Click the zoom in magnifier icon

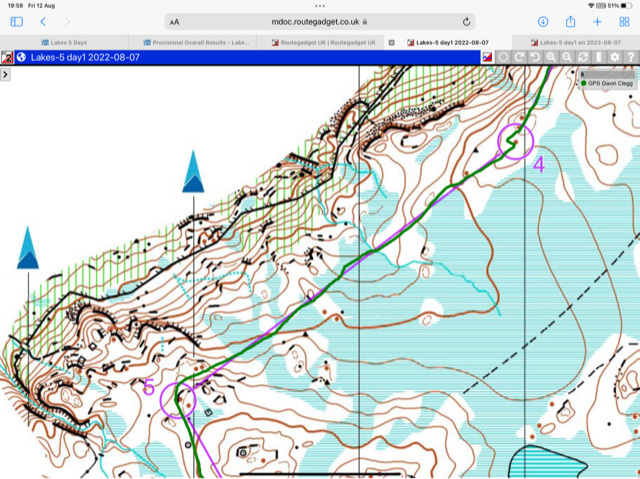[x=551, y=58]
